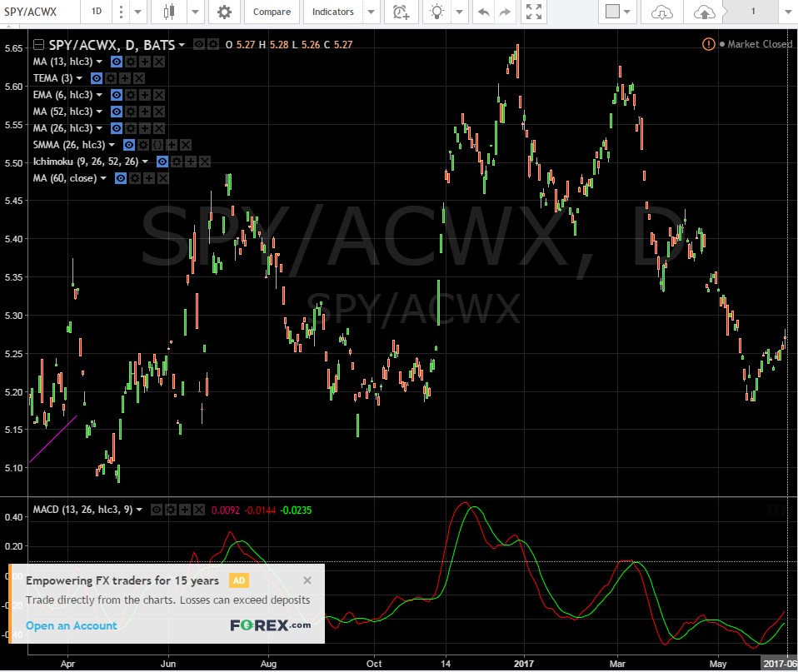Hide the MA (13, hlc3) indicator
The width and height of the screenshot is (798, 672).
pos(117,62)
